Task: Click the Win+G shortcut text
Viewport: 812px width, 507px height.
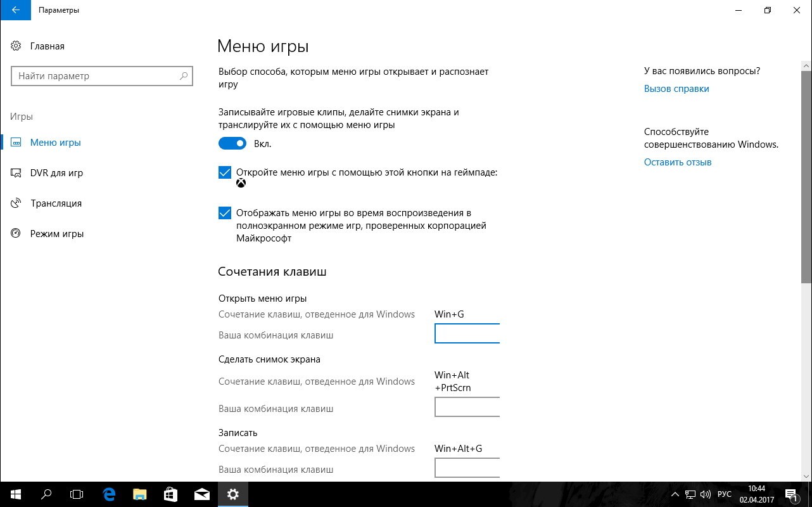Action: (x=450, y=314)
